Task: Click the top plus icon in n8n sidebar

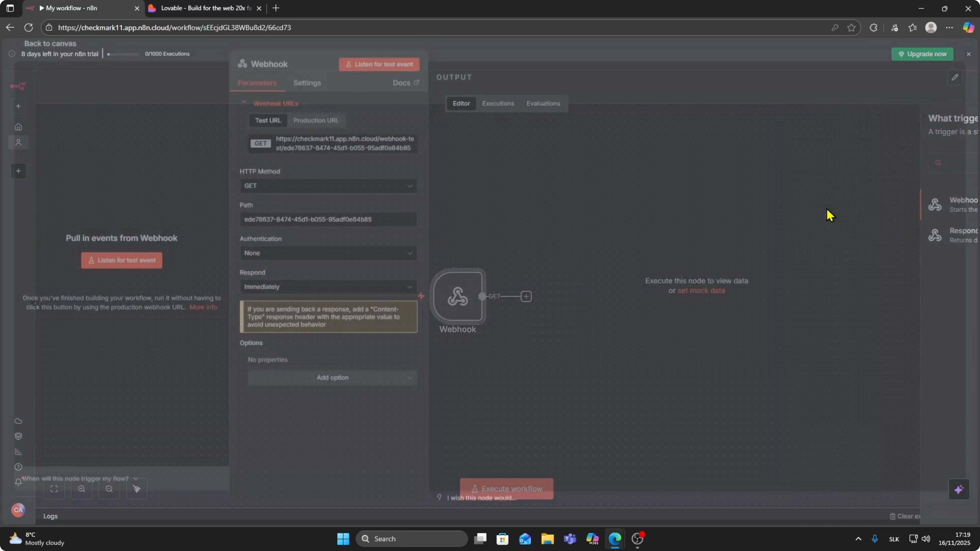Action: (x=18, y=106)
